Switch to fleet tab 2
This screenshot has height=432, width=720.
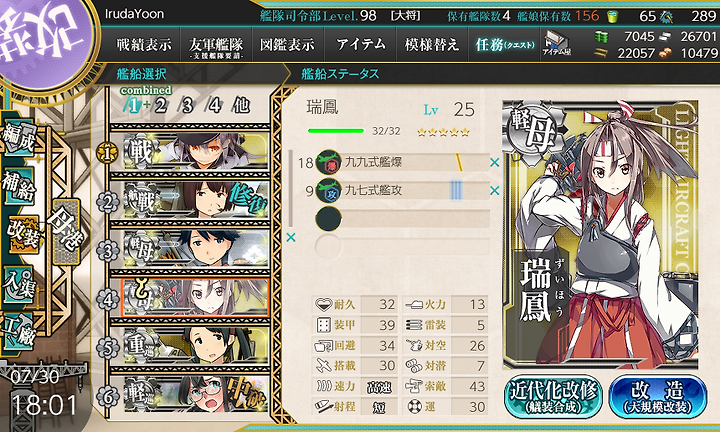pyautogui.click(x=160, y=106)
